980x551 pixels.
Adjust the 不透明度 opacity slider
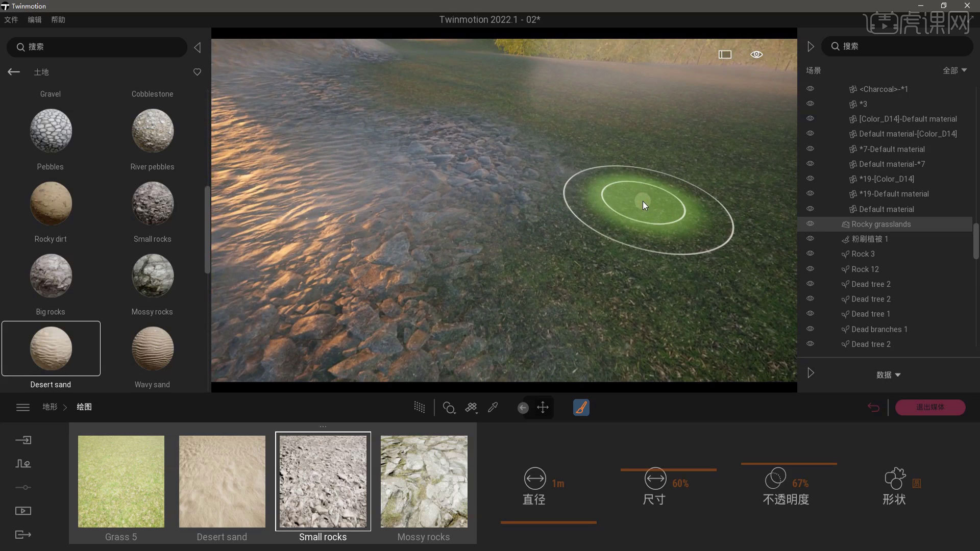point(789,464)
